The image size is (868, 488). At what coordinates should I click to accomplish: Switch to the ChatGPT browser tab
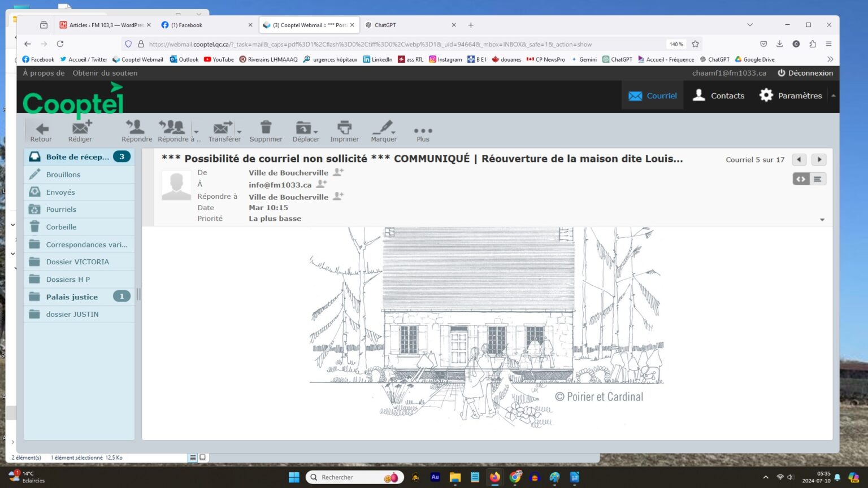pos(408,25)
